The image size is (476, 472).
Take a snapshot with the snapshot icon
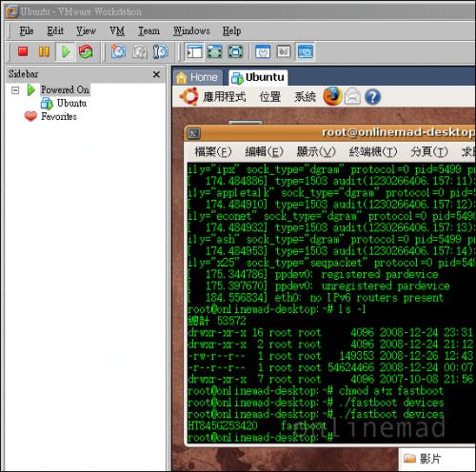tap(118, 51)
